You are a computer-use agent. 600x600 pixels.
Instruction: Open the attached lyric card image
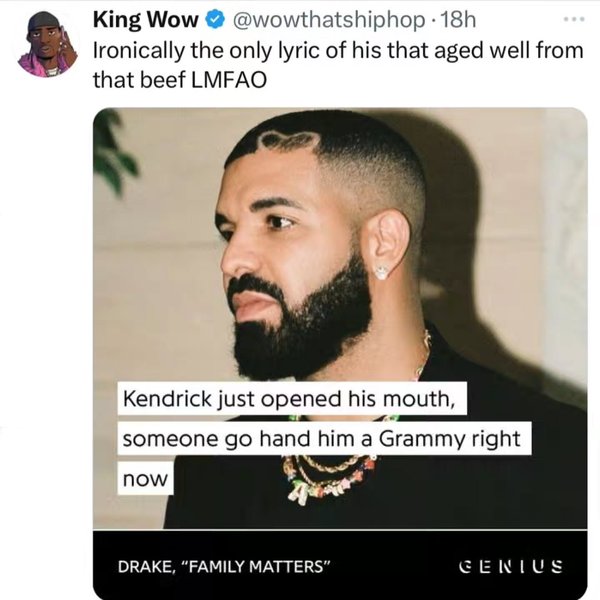pyautogui.click(x=340, y=354)
